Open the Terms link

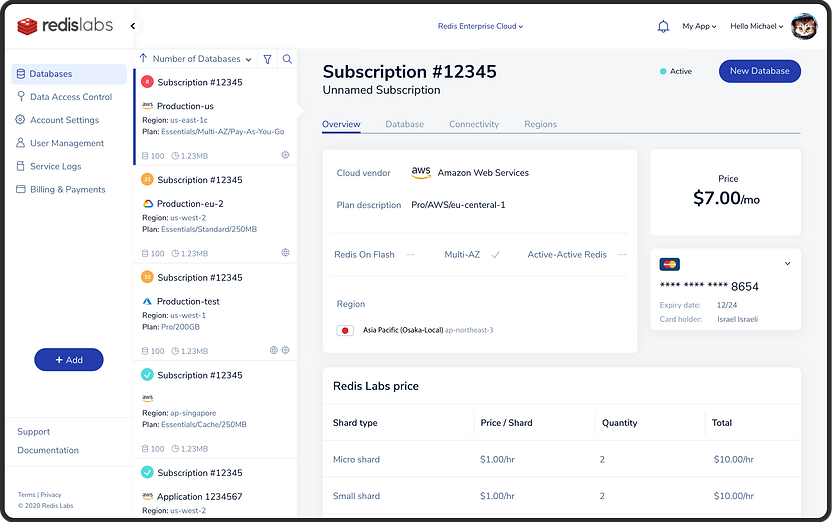pos(27,494)
